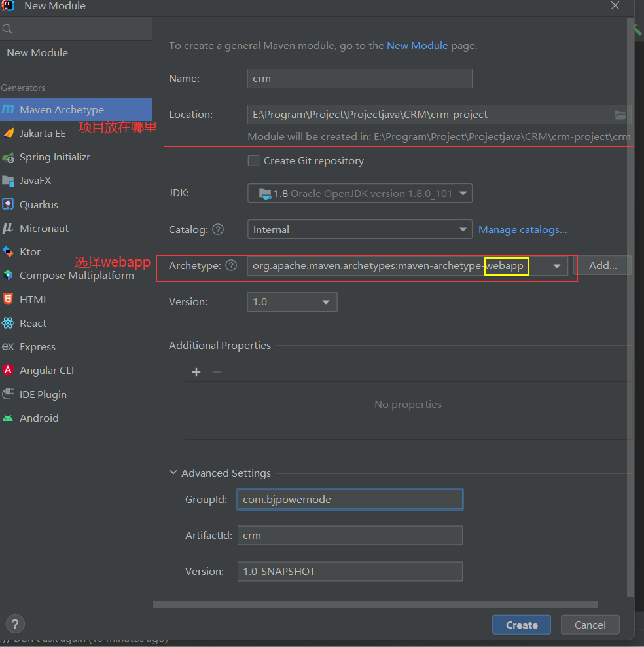Pick the Quarkus generator icon

(x=9, y=204)
